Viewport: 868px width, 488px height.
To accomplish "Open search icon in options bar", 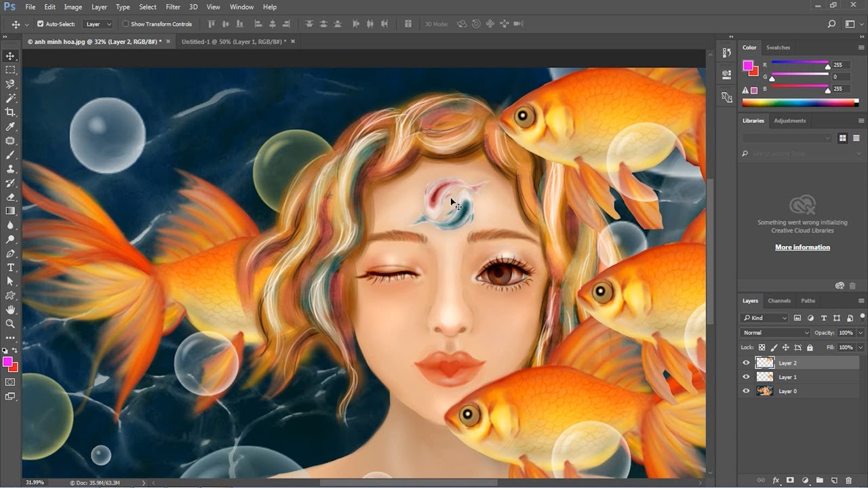I will click(x=831, y=24).
